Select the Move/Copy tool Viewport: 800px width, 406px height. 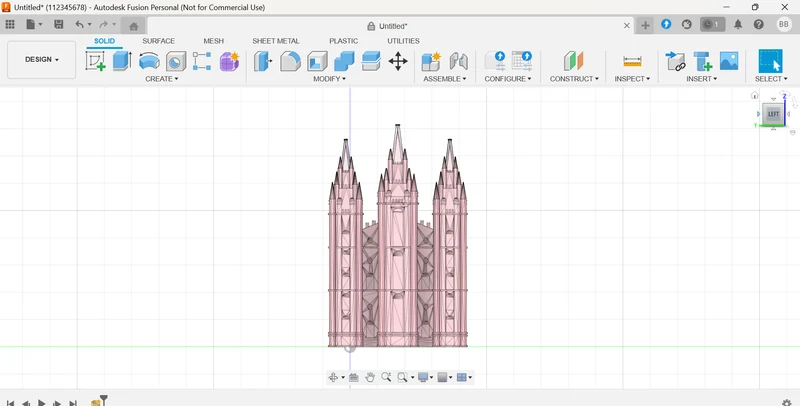398,61
